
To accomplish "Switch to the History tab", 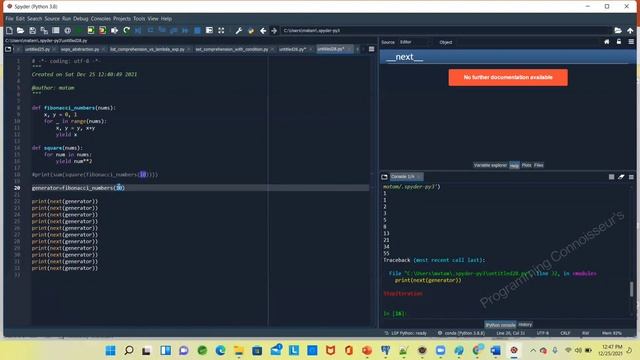I will [x=525, y=324].
